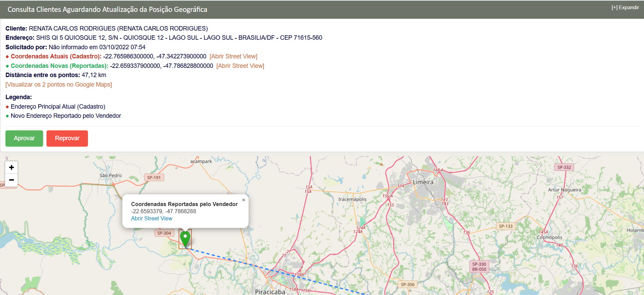Click the Limeira city label on map
The image size is (644, 295).
(423, 182)
